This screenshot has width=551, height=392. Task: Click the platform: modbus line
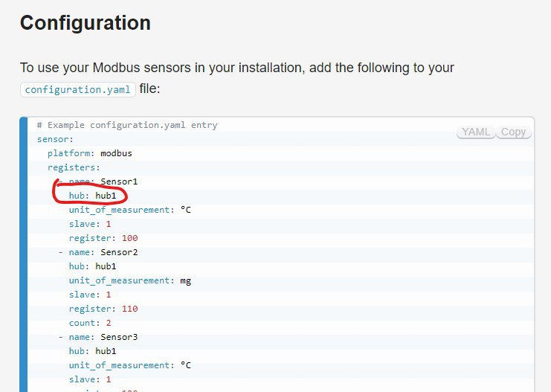(x=90, y=153)
